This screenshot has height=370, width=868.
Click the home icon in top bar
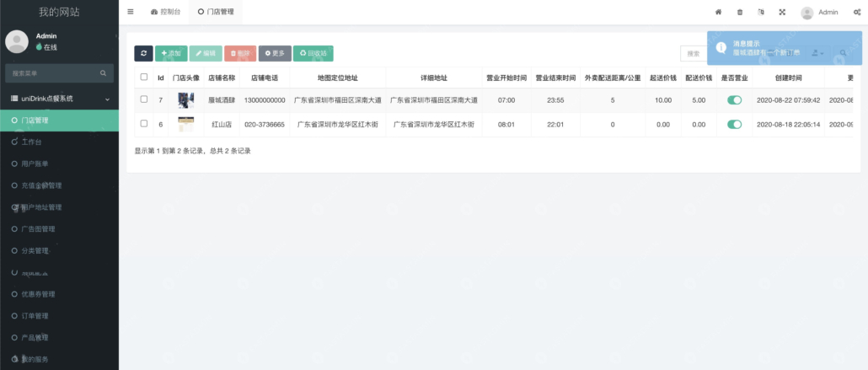pyautogui.click(x=718, y=13)
